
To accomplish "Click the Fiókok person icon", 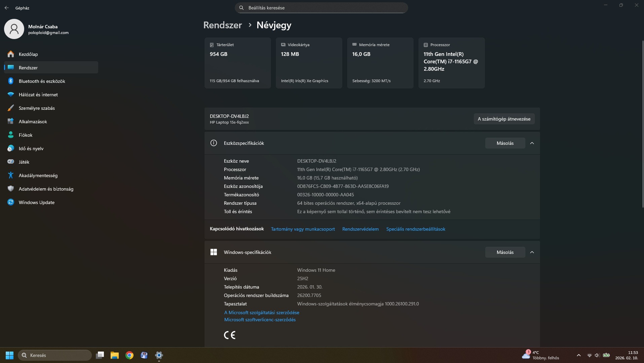I will coord(11,135).
